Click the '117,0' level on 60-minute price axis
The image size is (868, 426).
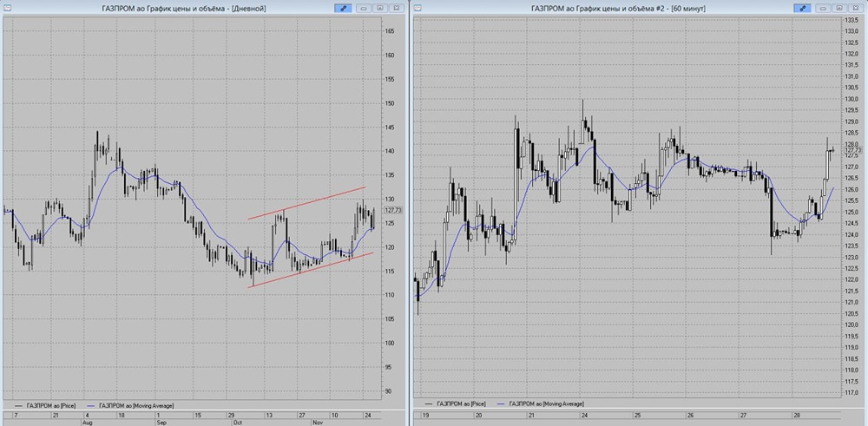click(x=851, y=393)
